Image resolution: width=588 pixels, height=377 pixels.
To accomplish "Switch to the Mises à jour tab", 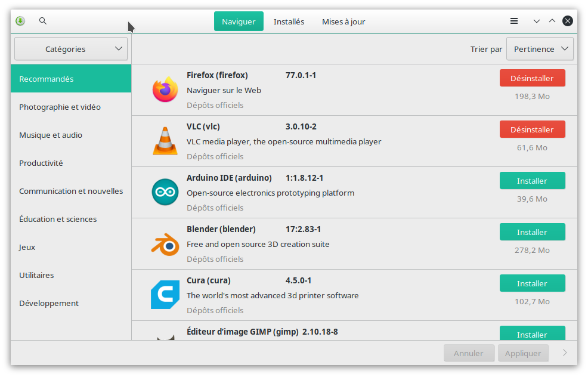I will (343, 21).
